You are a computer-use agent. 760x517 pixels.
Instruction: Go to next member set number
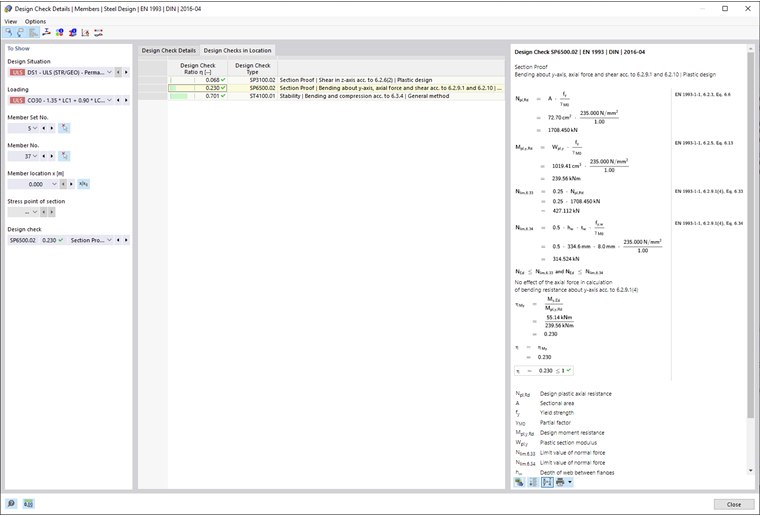[x=52, y=128]
